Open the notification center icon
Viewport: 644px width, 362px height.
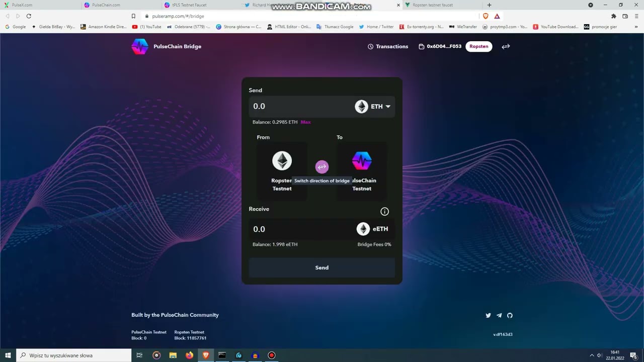pyautogui.click(x=634, y=355)
